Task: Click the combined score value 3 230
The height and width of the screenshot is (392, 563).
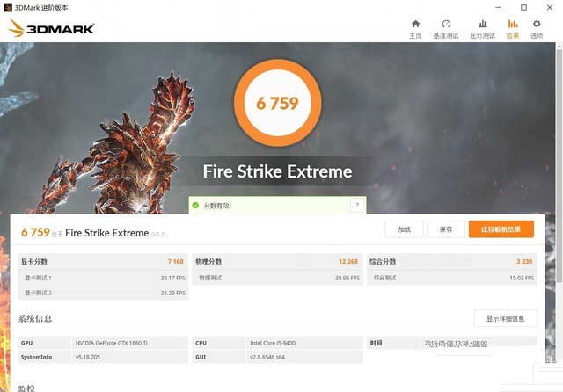Action: (x=524, y=261)
